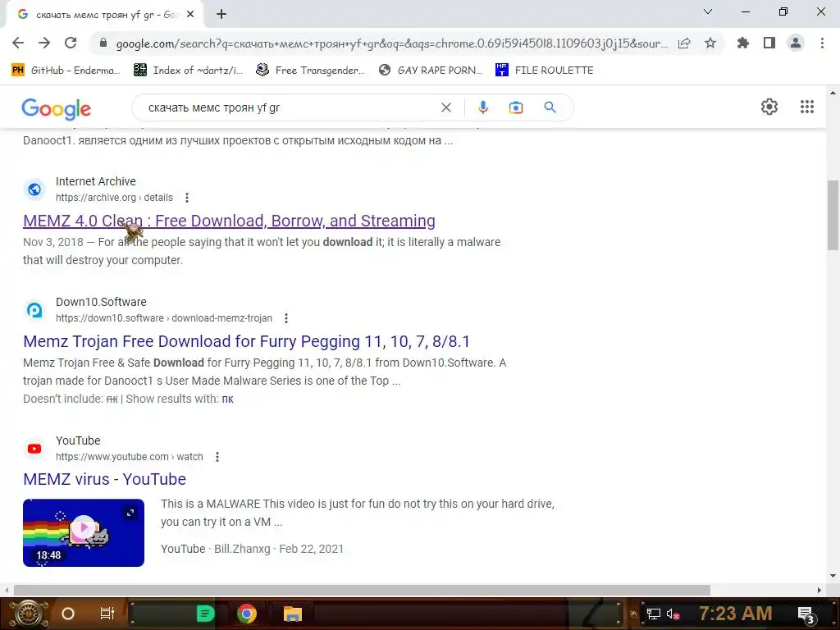Open Chrome three-dot menu

(x=822, y=43)
